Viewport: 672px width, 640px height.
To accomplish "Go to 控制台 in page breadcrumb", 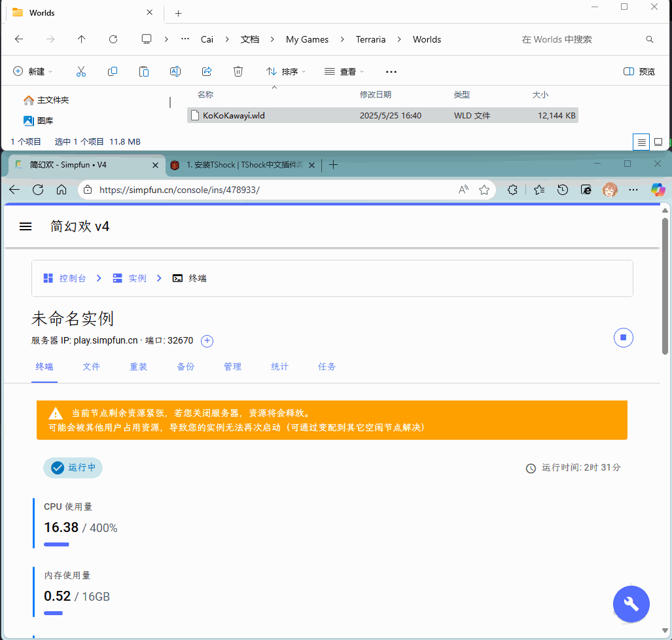I will click(65, 279).
